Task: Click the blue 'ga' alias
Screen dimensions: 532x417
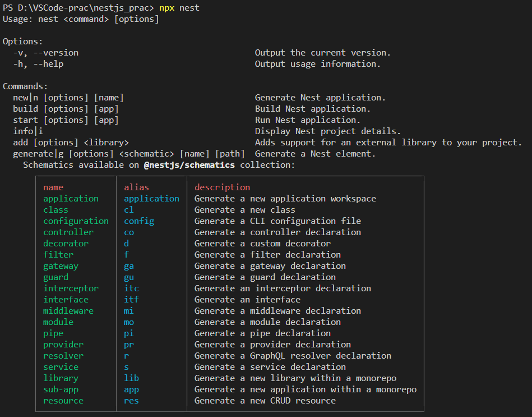Action: point(129,266)
